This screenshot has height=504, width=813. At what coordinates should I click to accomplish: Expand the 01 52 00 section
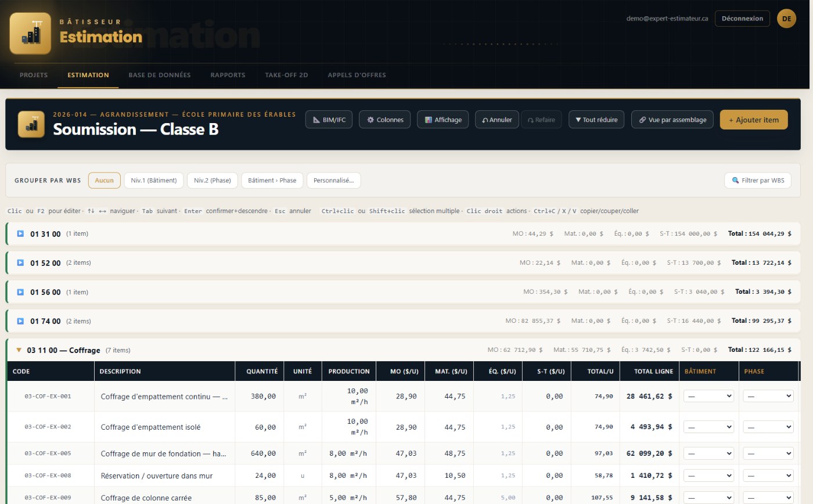click(x=20, y=262)
